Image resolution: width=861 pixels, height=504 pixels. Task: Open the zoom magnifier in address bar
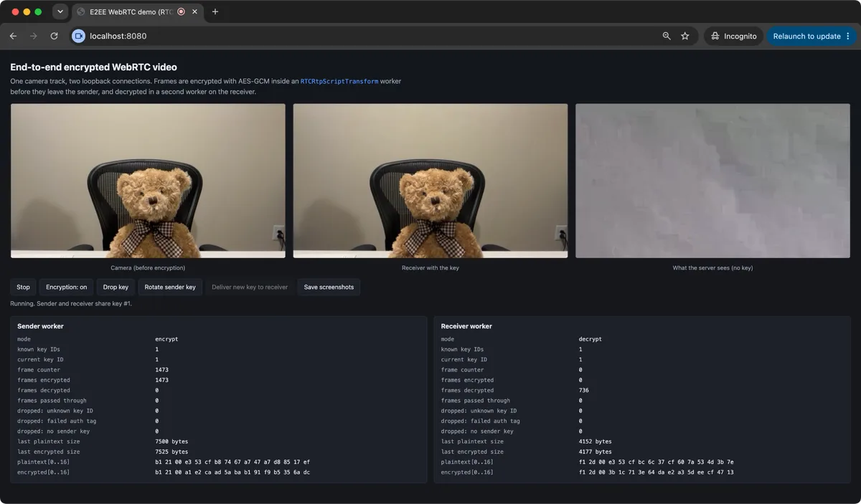coord(667,36)
